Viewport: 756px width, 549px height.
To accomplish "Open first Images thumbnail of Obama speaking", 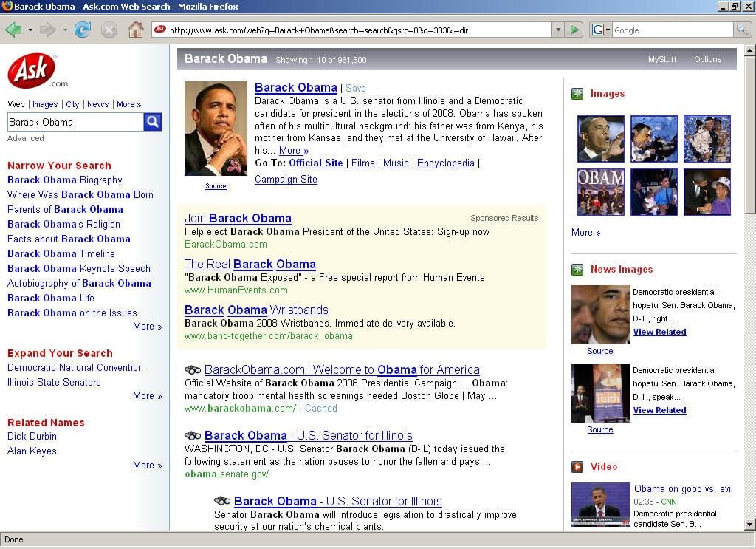I will coord(601,138).
